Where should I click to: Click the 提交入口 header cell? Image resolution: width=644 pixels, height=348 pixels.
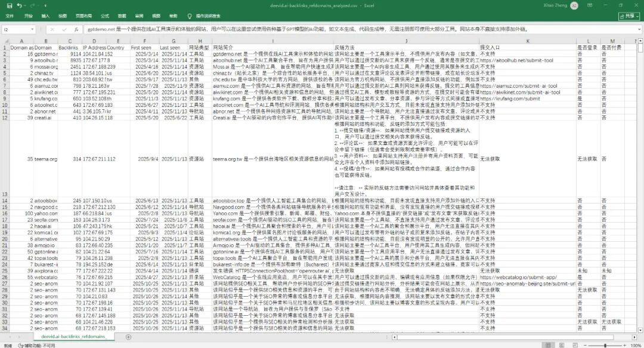pyautogui.click(x=528, y=48)
